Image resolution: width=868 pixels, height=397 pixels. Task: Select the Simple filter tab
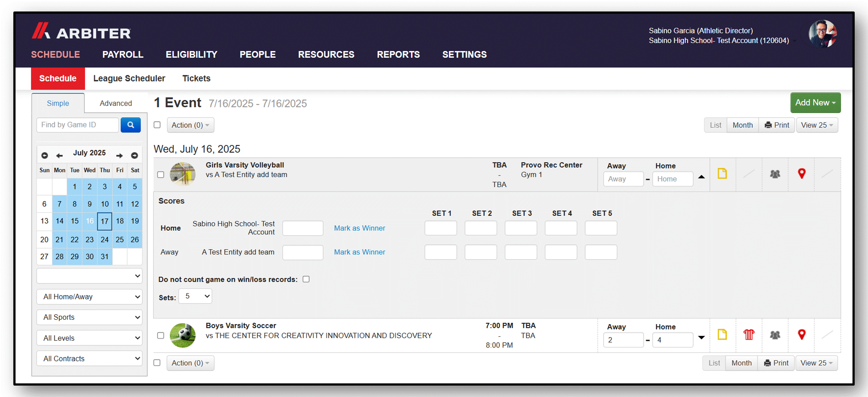58,103
